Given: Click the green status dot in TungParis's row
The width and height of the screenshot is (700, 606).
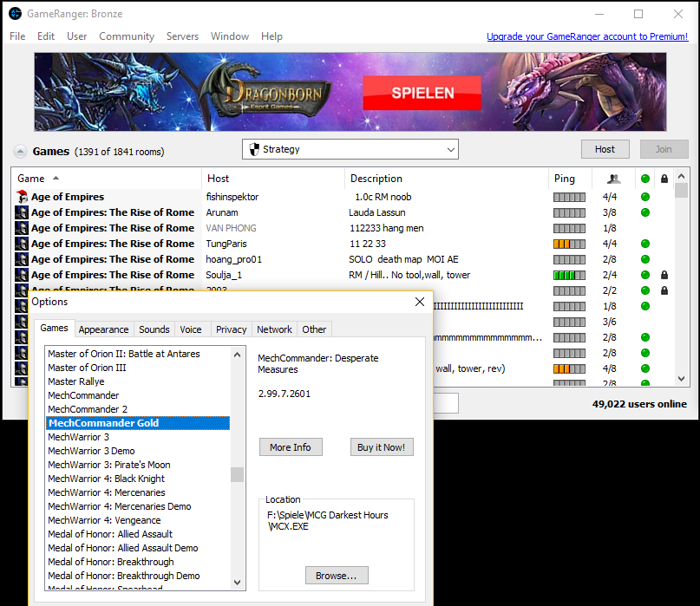Looking at the screenshot, I should tap(645, 244).
